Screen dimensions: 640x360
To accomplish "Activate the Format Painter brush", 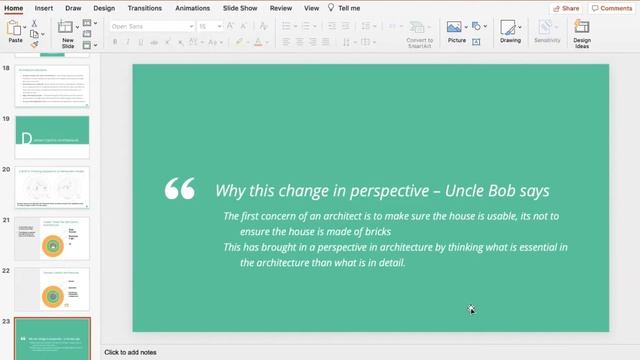I will tap(34, 44).
